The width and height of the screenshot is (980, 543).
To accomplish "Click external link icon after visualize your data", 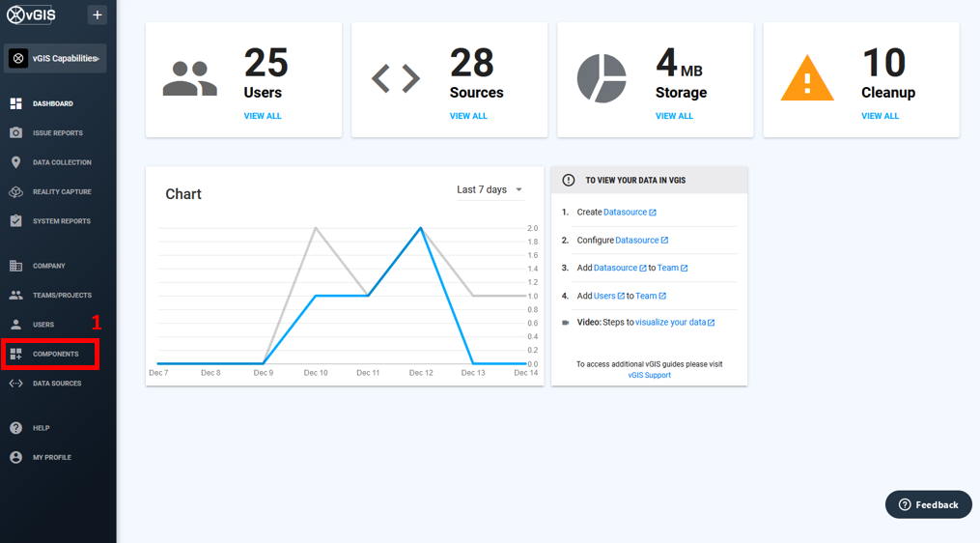I will [712, 323].
